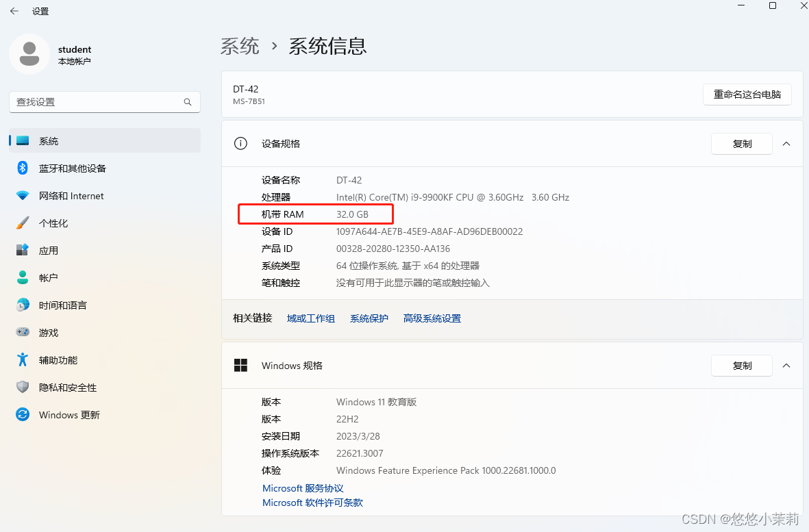
Task: Click the back arrow icon
Action: [x=14, y=11]
